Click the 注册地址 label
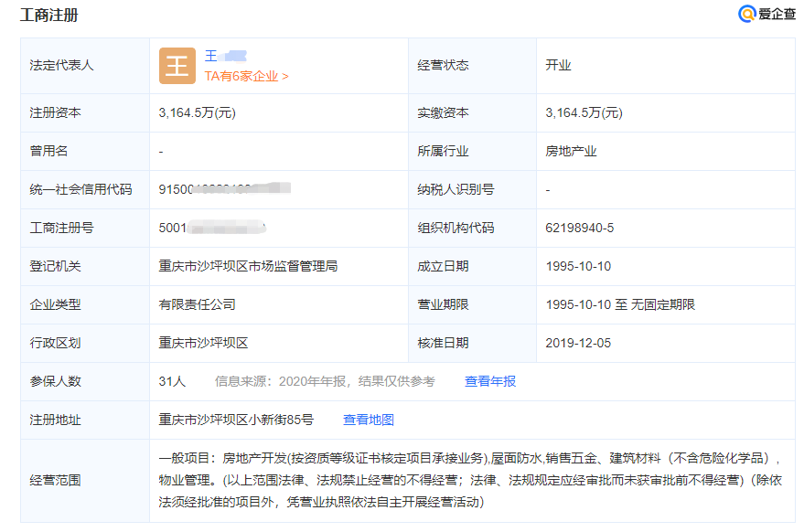804x532 pixels. coord(56,420)
